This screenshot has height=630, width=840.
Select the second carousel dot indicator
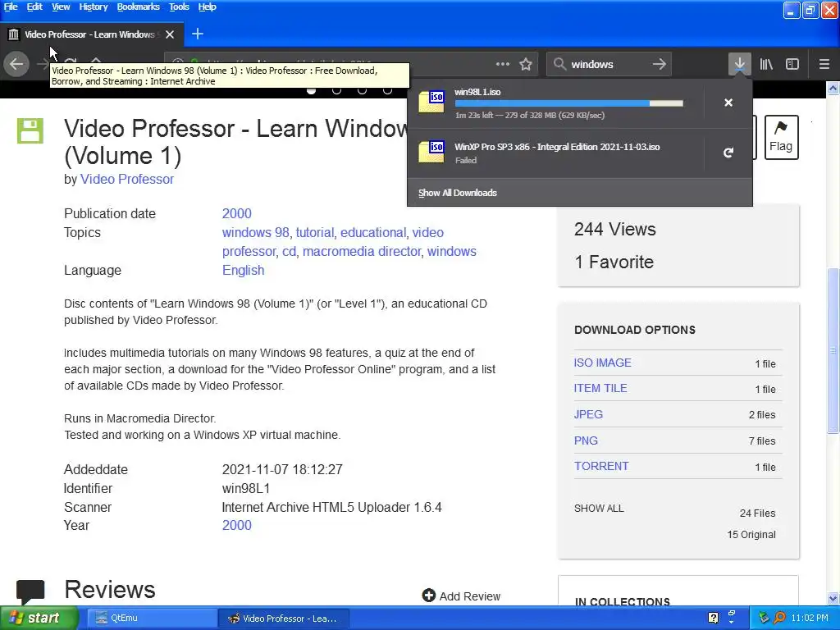pos(336,90)
